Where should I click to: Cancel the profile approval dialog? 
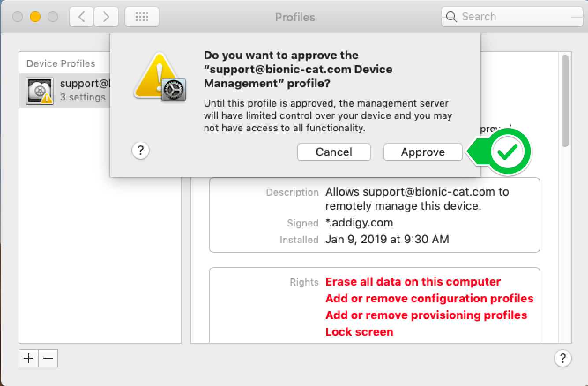click(x=334, y=152)
